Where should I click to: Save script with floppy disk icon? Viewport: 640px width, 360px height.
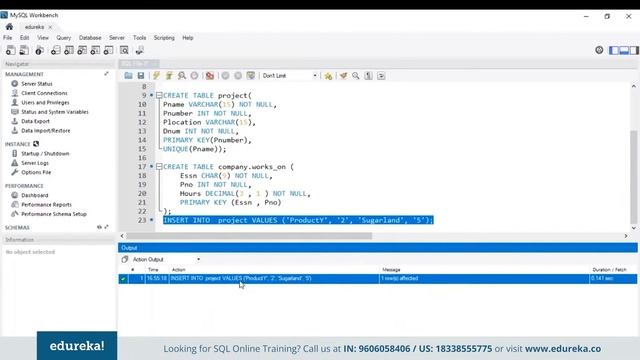tap(141, 76)
